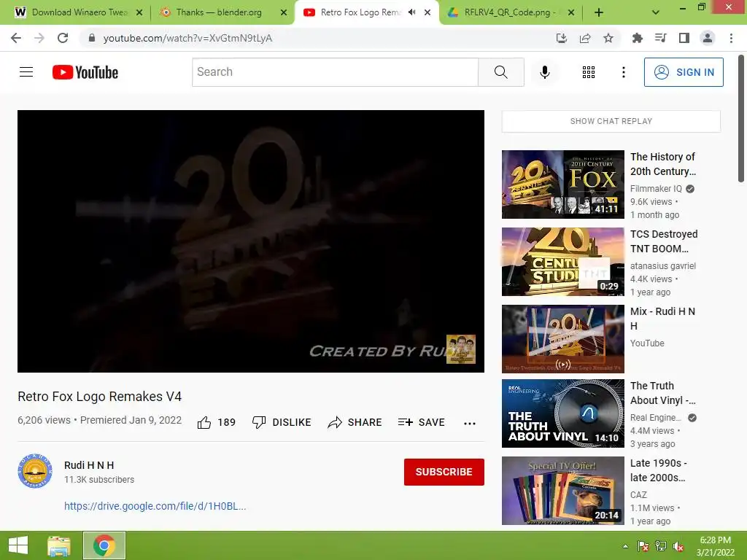
Task: Click Filmmaker IQ channel name
Action: pyautogui.click(x=656, y=189)
